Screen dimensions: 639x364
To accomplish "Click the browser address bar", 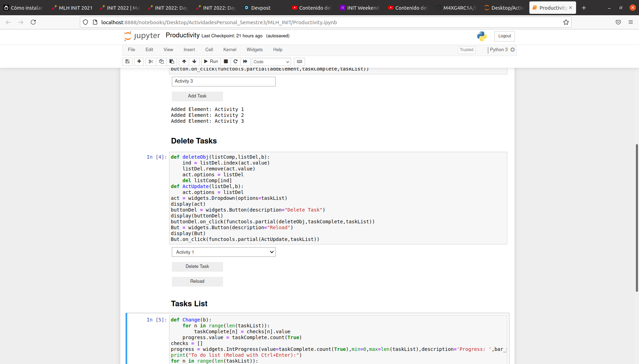I will 325,22.
